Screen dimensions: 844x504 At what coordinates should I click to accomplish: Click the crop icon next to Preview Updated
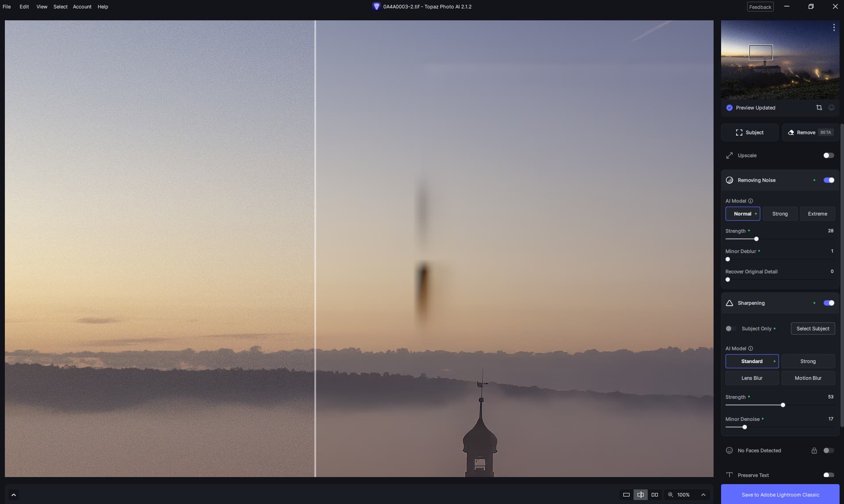[x=819, y=108]
